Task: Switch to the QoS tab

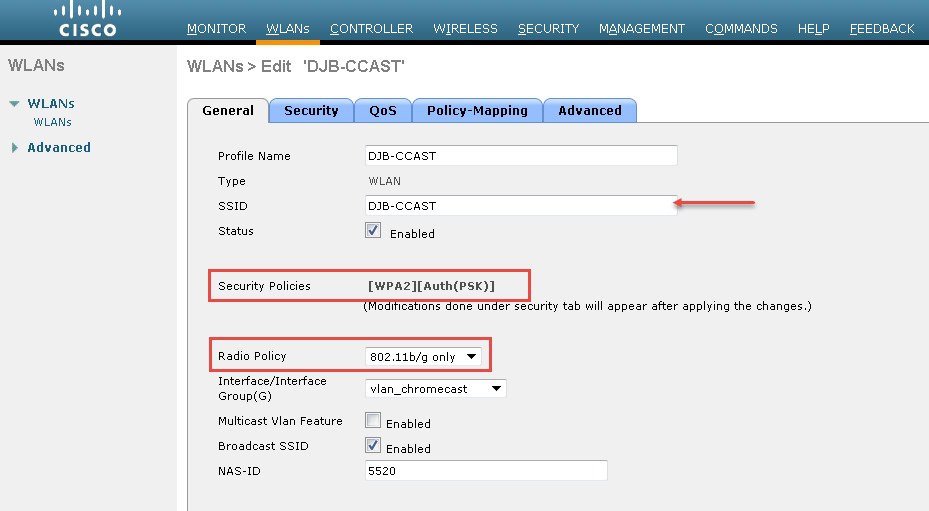Action: coord(382,111)
